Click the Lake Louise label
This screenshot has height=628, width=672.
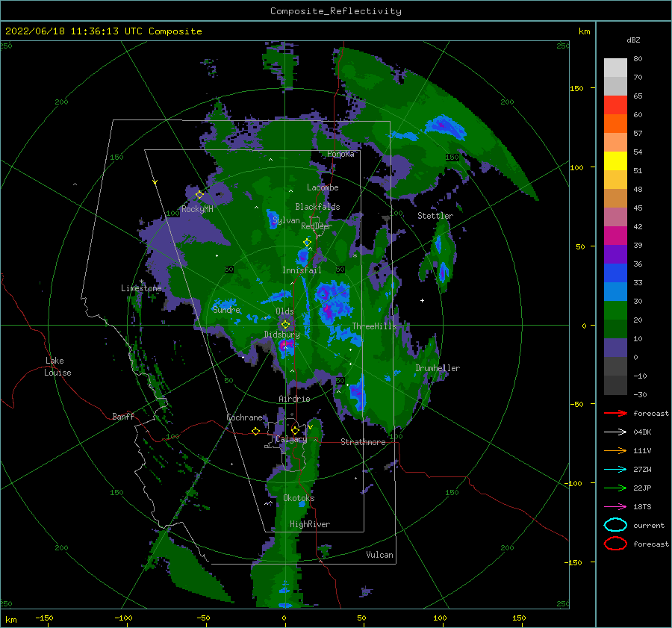(x=58, y=367)
